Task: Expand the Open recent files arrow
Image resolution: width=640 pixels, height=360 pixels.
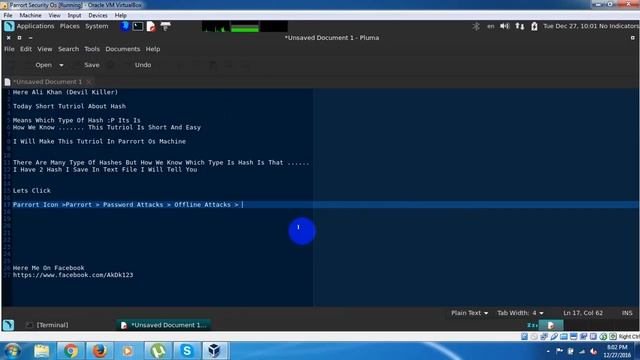Action: 61,65
